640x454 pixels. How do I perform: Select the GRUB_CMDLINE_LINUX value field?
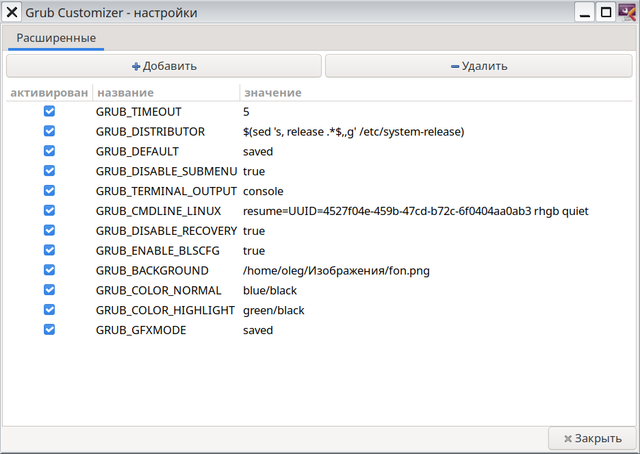(x=416, y=211)
